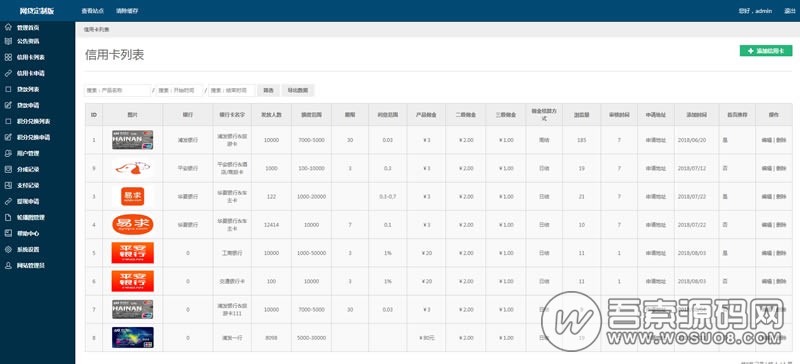Screen dimensions: 800x364
Task: Click the 12414 发放人数 cell
Action: pos(271,225)
